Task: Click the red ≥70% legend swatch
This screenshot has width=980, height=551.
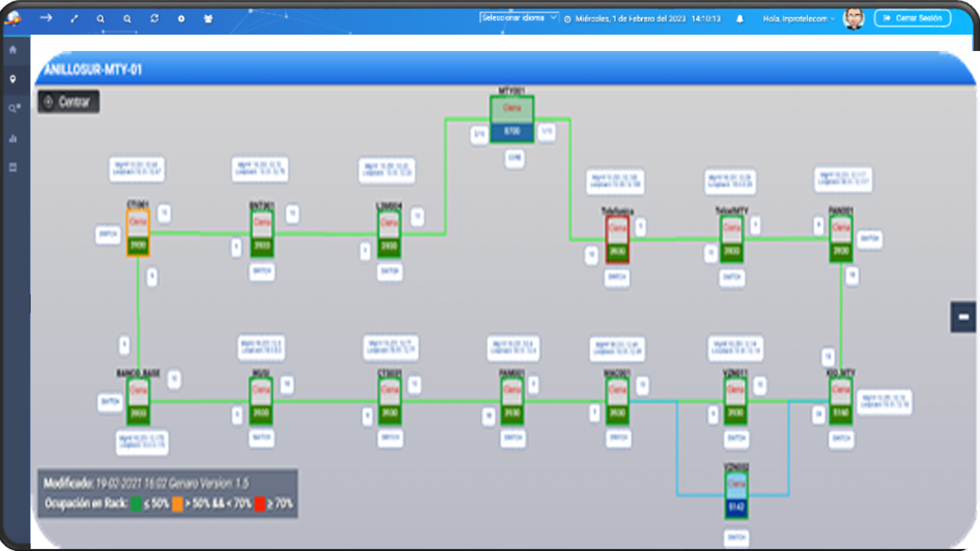Action: point(260,504)
